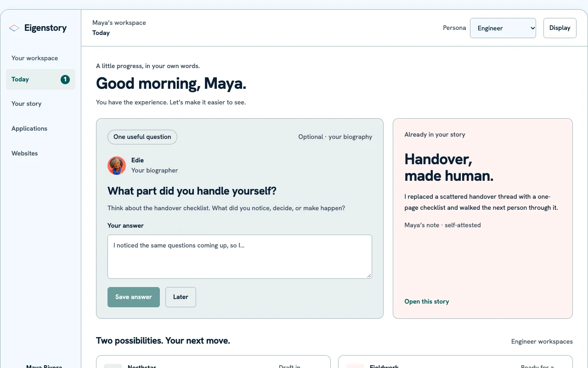
Task: Click the Your answer text box
Action: (x=240, y=257)
